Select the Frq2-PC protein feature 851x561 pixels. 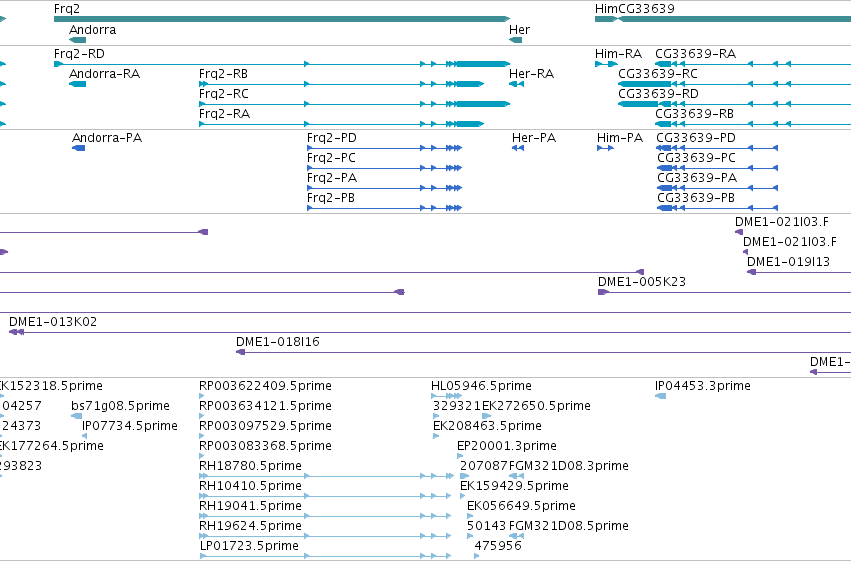384,168
